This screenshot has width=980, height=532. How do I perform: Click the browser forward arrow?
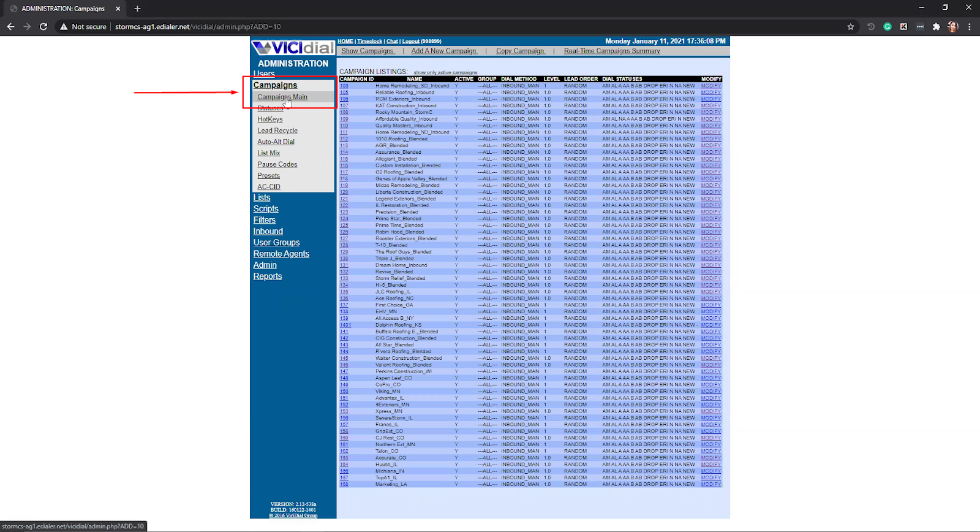(27, 26)
